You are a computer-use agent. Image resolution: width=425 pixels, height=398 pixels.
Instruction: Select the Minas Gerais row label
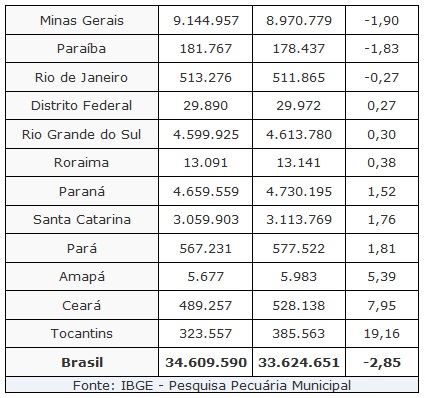pos(82,21)
